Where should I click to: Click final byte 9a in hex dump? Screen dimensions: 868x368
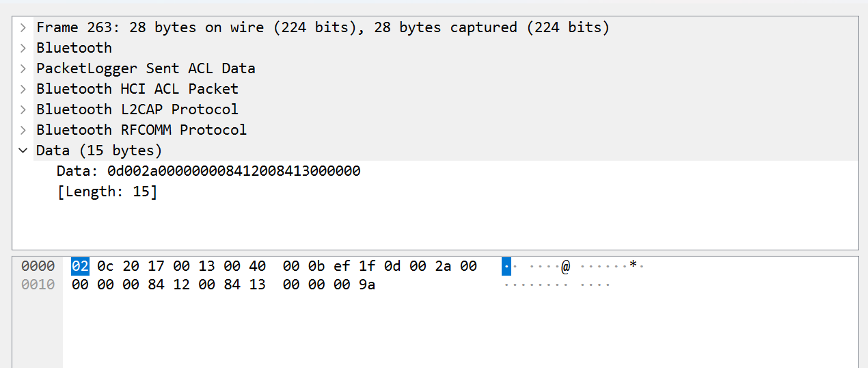pos(367,285)
